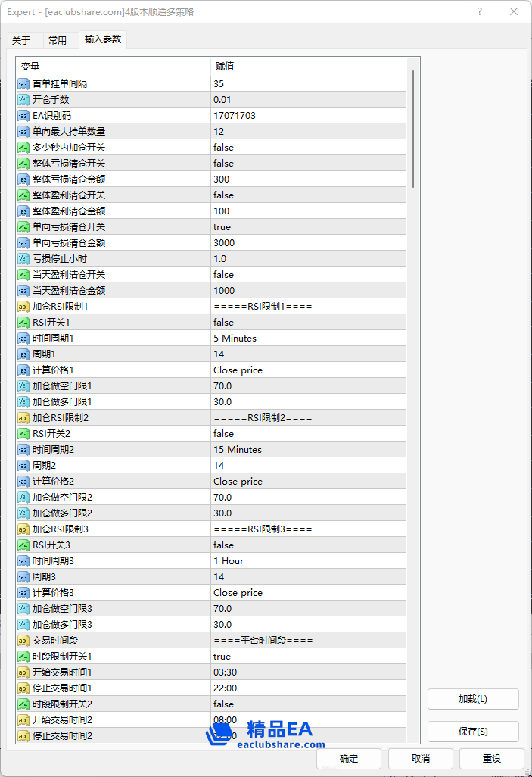Click the boolean icon beside 时段限制开关1
The width and height of the screenshot is (532, 777).
pyautogui.click(x=23, y=656)
